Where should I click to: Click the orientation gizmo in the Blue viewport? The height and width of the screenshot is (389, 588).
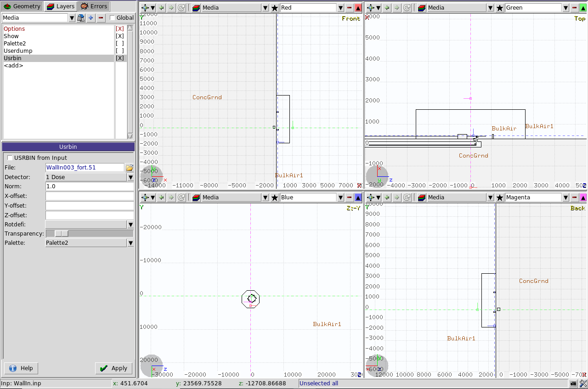[152, 366]
